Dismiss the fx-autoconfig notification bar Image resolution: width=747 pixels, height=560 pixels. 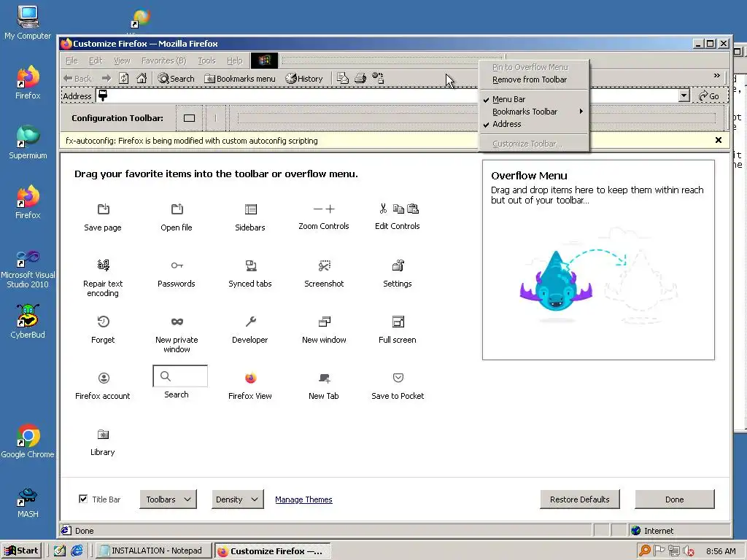coord(719,140)
